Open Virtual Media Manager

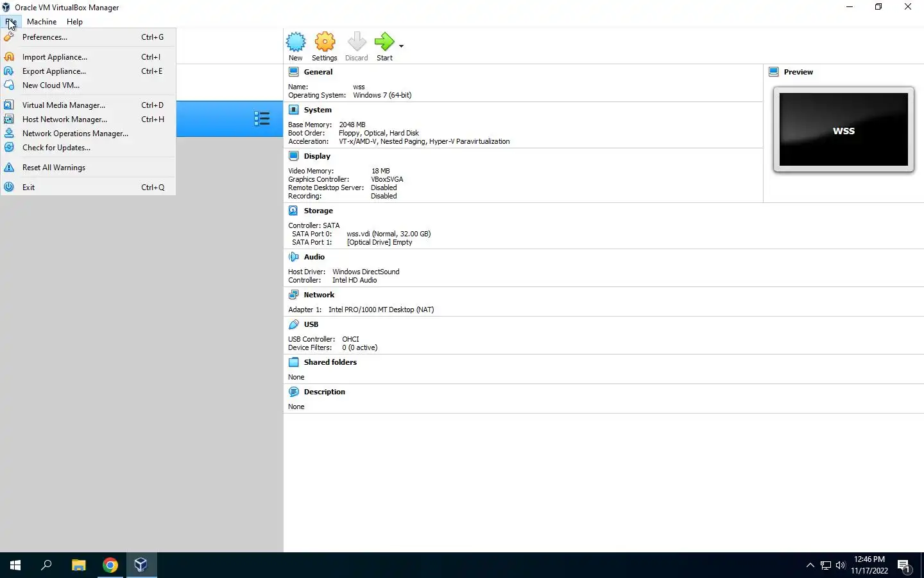(x=89, y=105)
